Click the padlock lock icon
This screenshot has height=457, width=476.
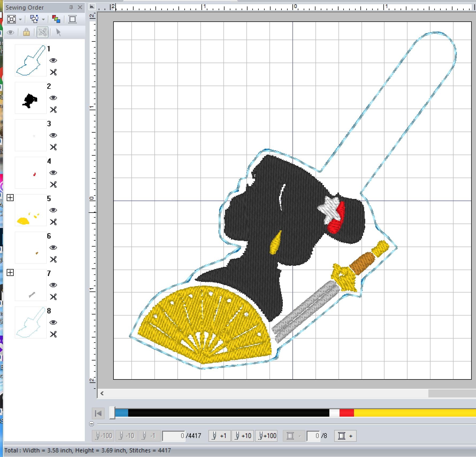[x=26, y=33]
